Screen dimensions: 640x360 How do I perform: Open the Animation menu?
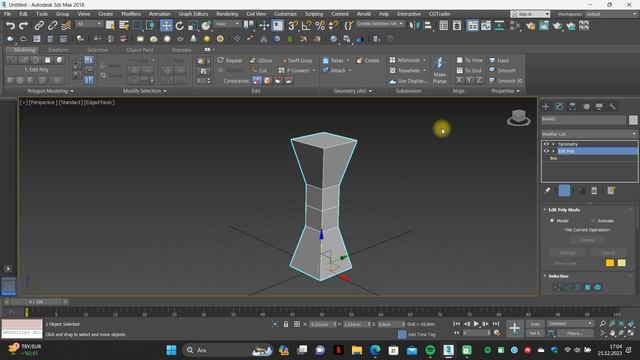pos(160,14)
